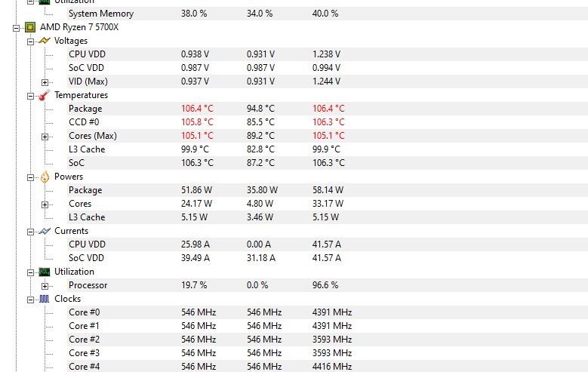Screen dimensions: 588x372
Task: Collapse the Clocks section
Action: coord(30,300)
